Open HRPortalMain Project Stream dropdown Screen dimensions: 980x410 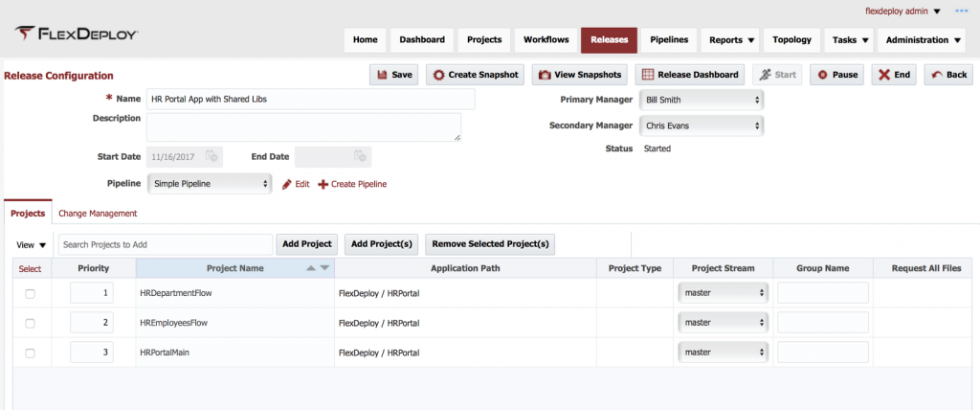point(724,353)
